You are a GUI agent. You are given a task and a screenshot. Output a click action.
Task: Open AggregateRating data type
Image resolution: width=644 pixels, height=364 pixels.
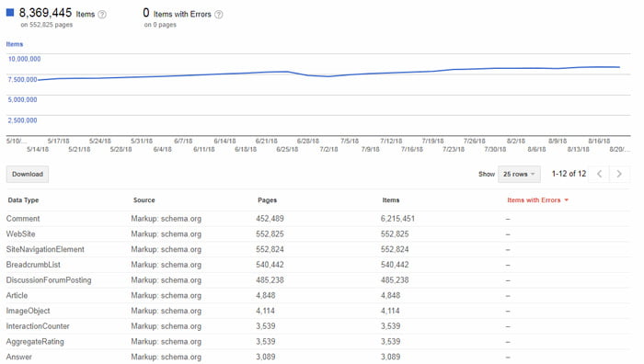click(x=35, y=342)
